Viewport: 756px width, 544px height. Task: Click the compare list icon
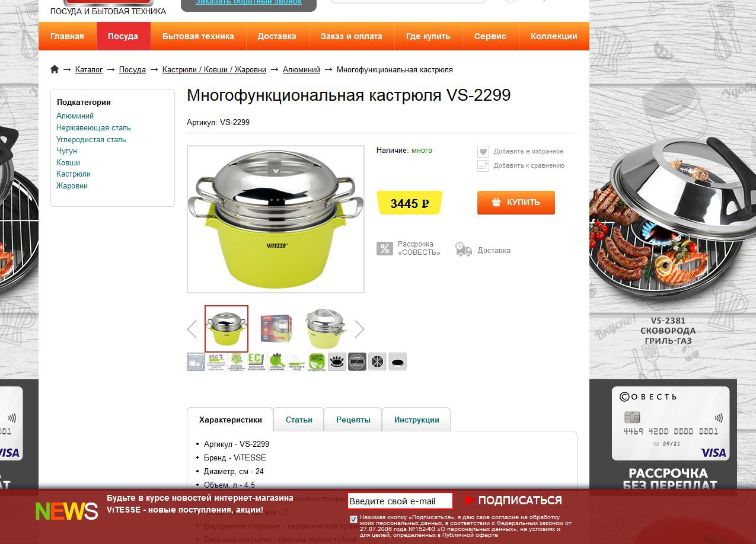483,166
